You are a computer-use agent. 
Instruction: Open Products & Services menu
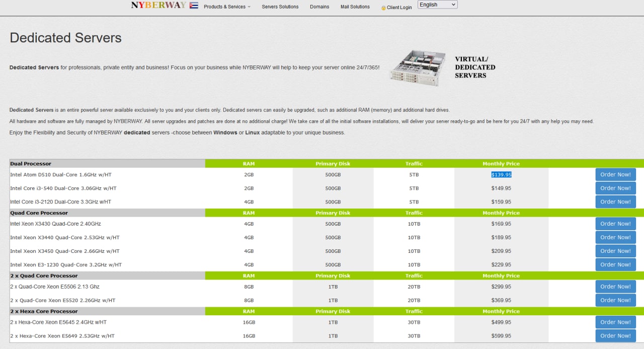tap(227, 7)
